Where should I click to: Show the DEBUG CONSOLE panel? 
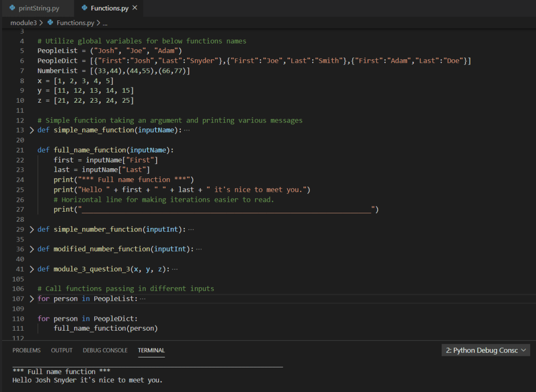105,350
